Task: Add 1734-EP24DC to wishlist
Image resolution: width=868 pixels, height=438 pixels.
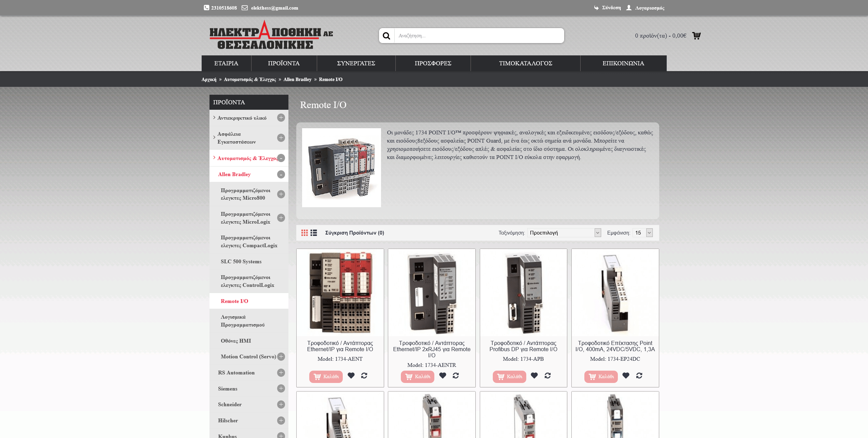Action: 626,375
